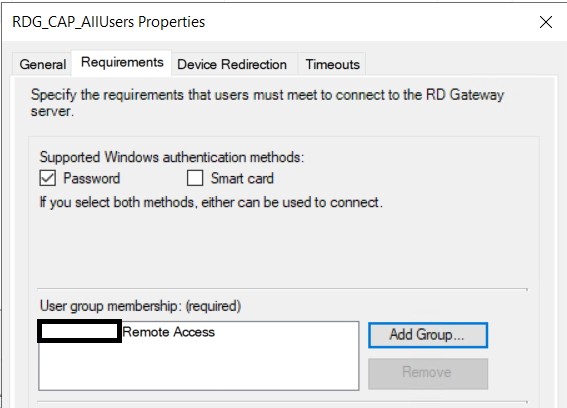The width and height of the screenshot is (567, 408).
Task: Click the redacted black box in group list
Action: (x=79, y=331)
